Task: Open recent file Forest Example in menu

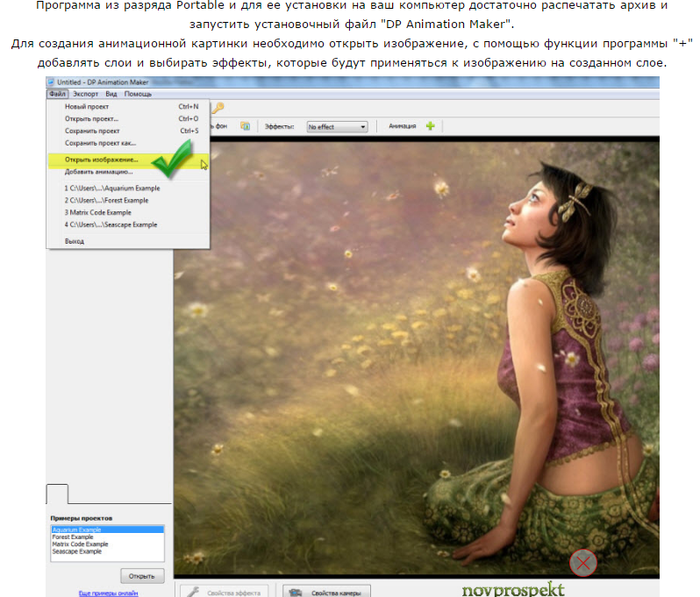Action: (x=128, y=201)
